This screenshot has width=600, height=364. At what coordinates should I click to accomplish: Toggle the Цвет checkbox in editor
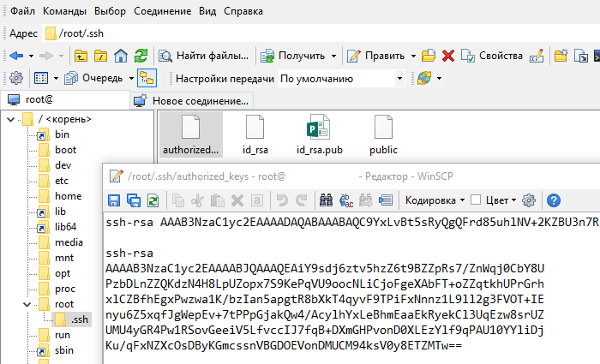tap(475, 200)
